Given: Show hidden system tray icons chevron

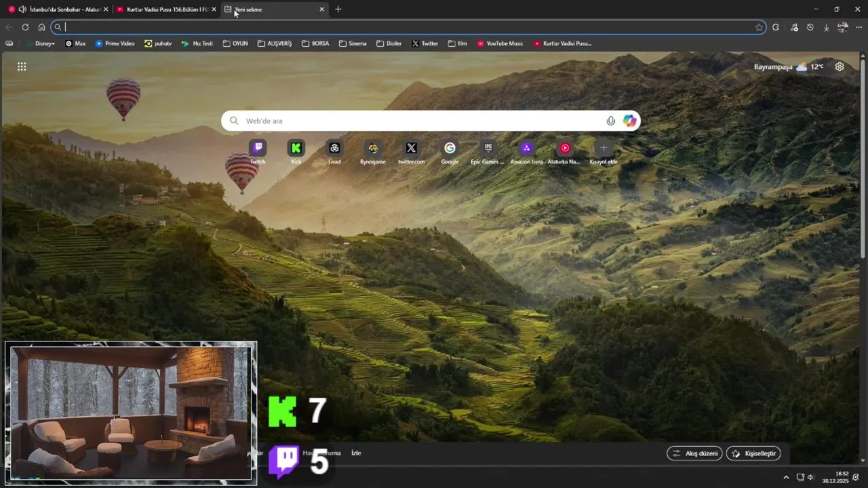Looking at the screenshot, I should pos(786,477).
